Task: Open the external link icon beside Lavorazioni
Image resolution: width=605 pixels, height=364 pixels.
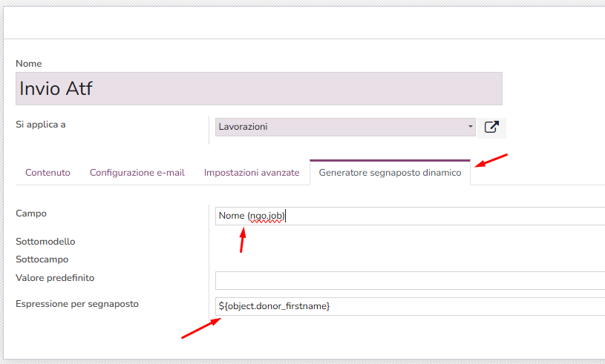Action: (491, 127)
